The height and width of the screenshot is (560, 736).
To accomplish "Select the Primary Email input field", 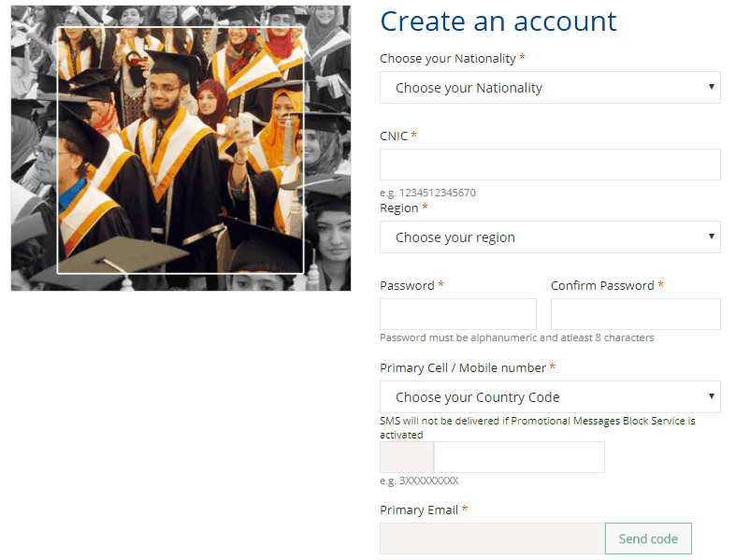I will click(492, 538).
